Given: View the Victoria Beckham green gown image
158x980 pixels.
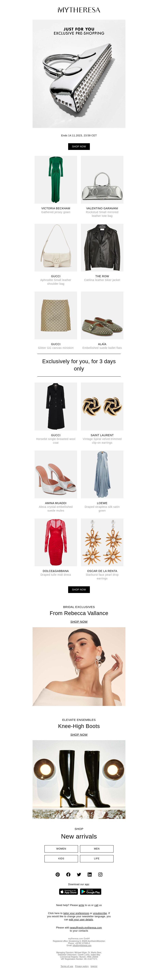Looking at the screenshot, I should [x=56, y=180].
